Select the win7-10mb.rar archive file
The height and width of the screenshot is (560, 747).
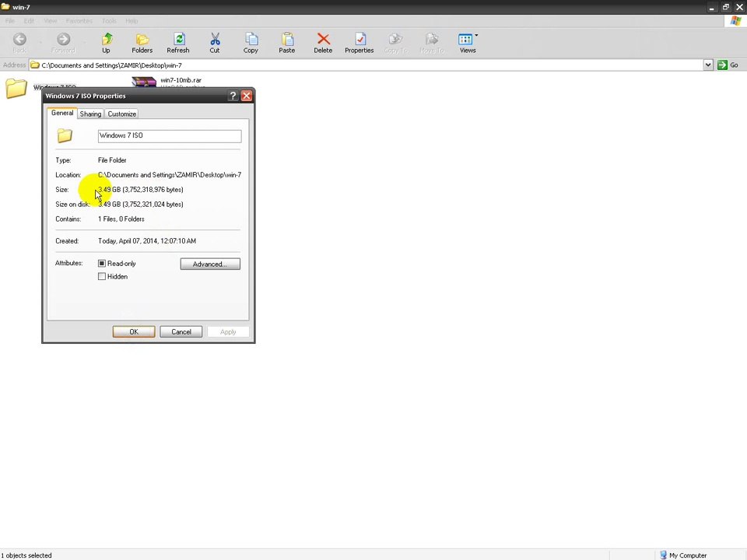(x=170, y=82)
